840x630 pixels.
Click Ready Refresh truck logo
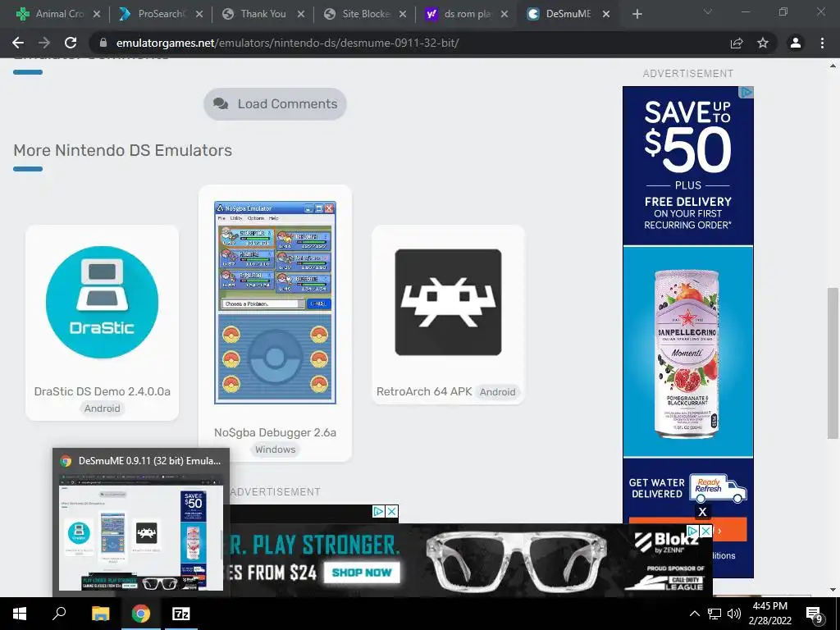(718, 488)
